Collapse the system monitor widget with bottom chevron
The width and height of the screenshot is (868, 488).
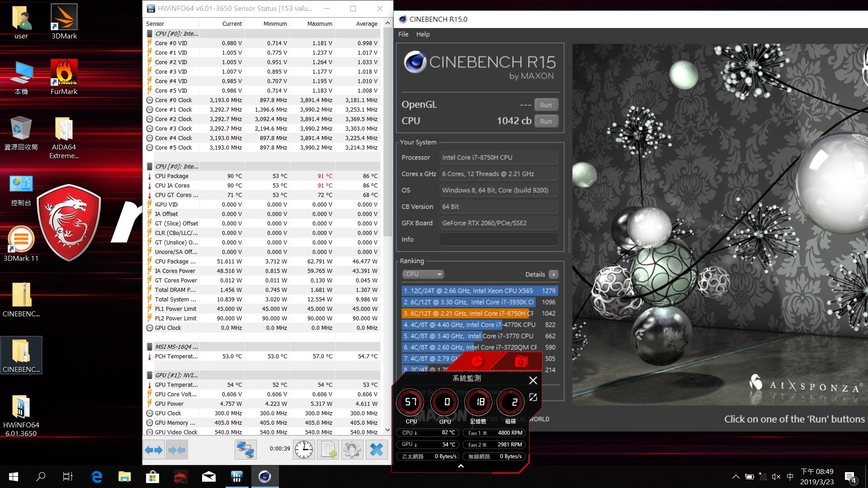[461, 466]
